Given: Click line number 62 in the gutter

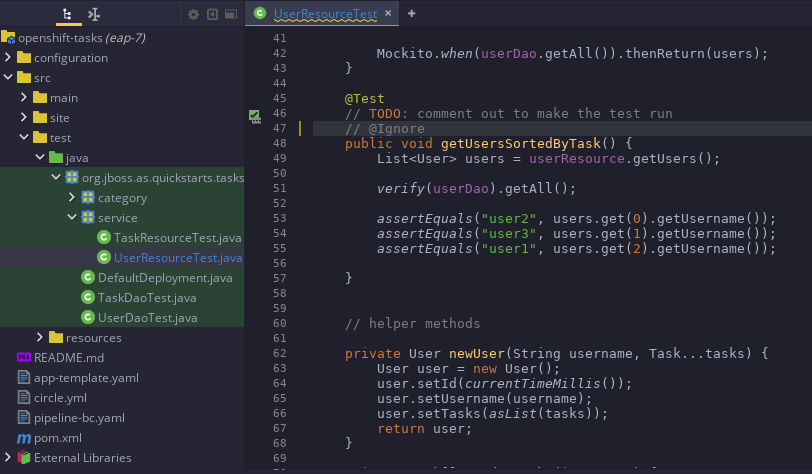Looking at the screenshot, I should pos(280,353).
